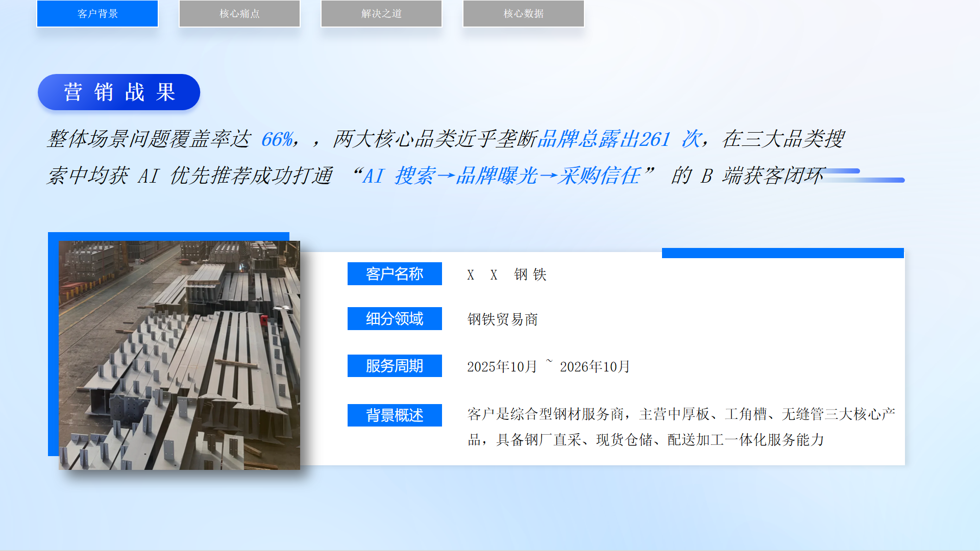980x551 pixels.
Task: Select the 客户背景 tab
Action: (x=97, y=14)
